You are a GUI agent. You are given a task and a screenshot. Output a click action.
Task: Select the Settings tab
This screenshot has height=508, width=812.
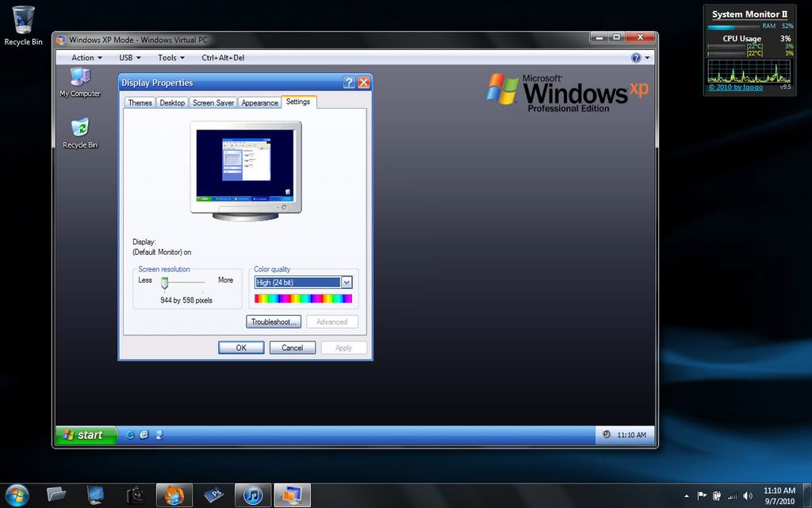pos(298,102)
